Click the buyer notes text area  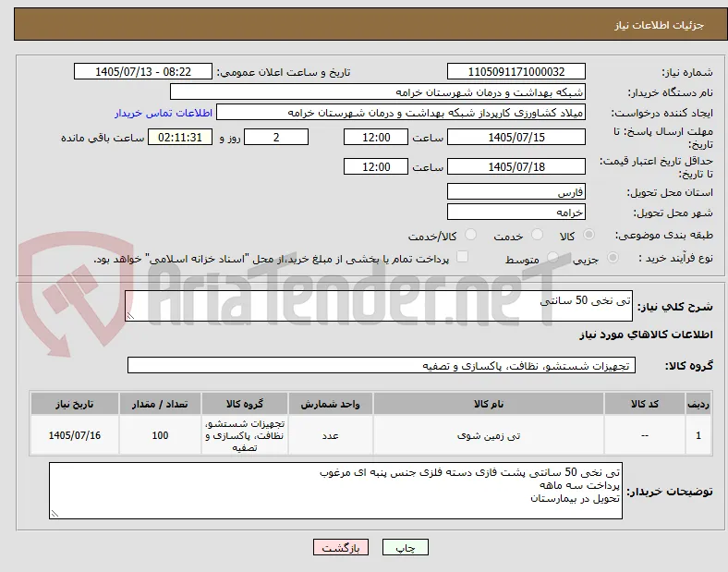pos(335,491)
